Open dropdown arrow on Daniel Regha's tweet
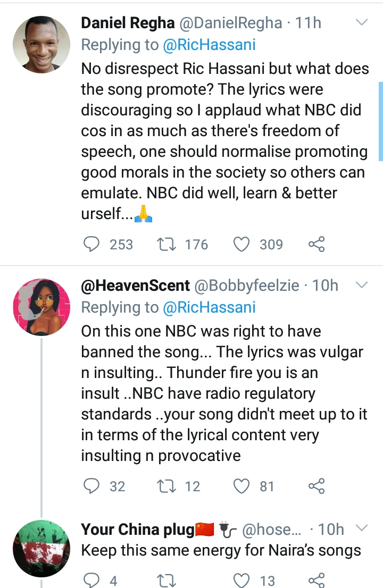383x588 pixels. 361,23
